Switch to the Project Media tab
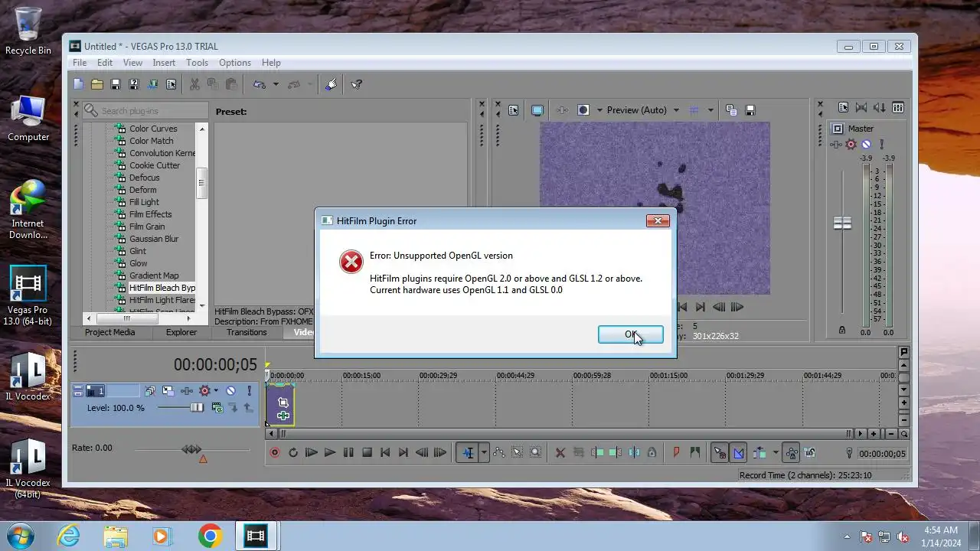 109,332
